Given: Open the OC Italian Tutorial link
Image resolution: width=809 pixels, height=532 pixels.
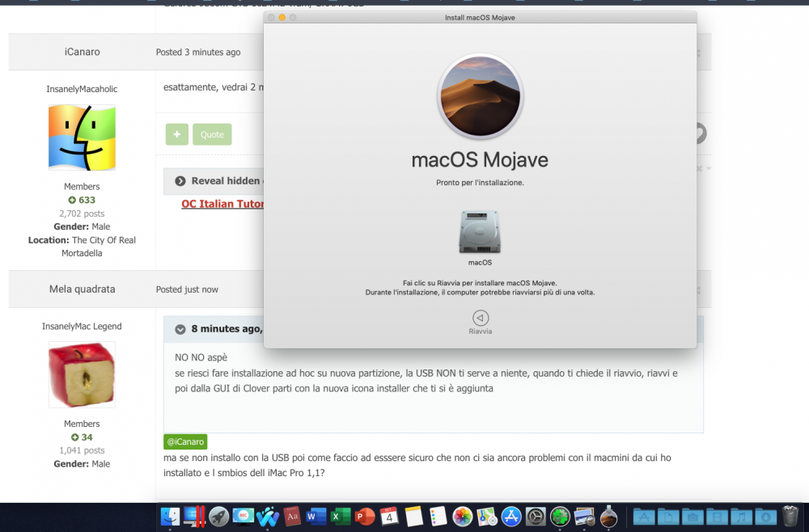Looking at the screenshot, I should [222, 204].
